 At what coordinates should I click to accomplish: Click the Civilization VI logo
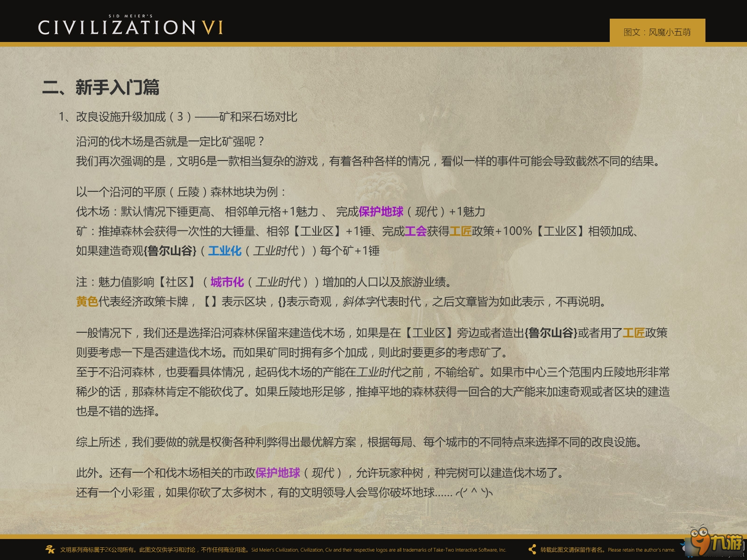[131, 25]
